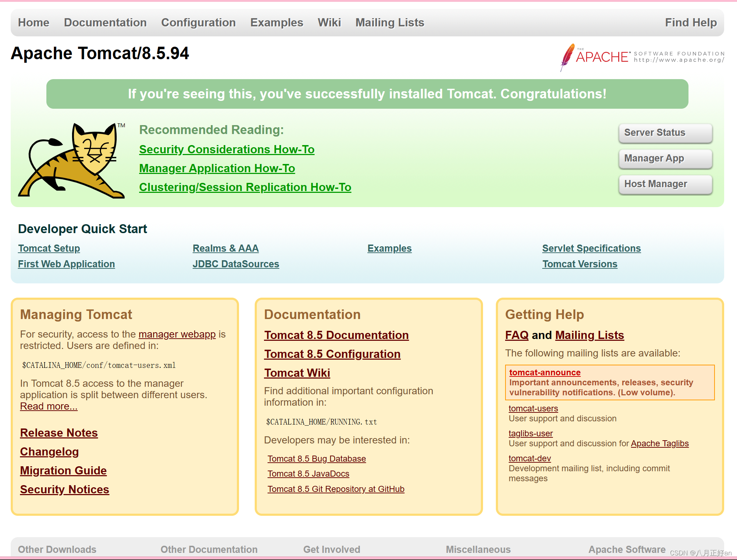Image resolution: width=737 pixels, height=560 pixels.
Task: Click the Developer Quick Start heading
Action: (82, 229)
